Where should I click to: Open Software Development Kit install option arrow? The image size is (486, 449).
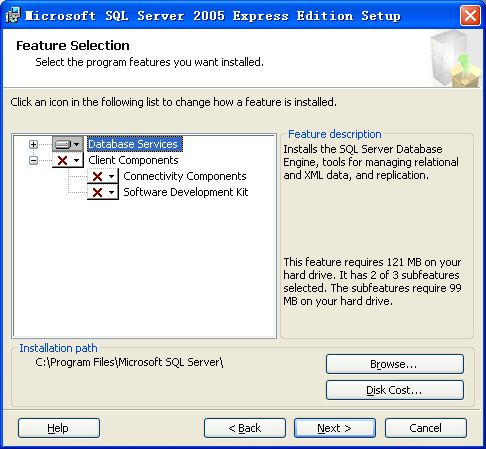[x=112, y=192]
